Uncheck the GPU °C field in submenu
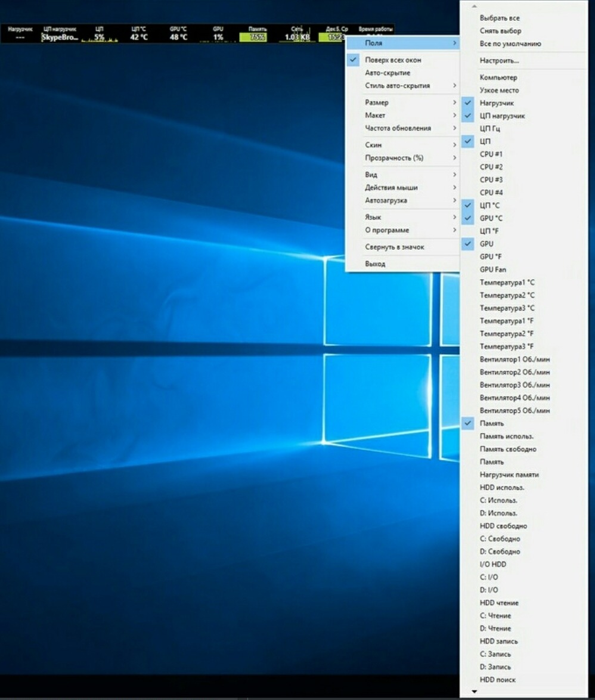Image resolution: width=595 pixels, height=700 pixels. pos(491,218)
